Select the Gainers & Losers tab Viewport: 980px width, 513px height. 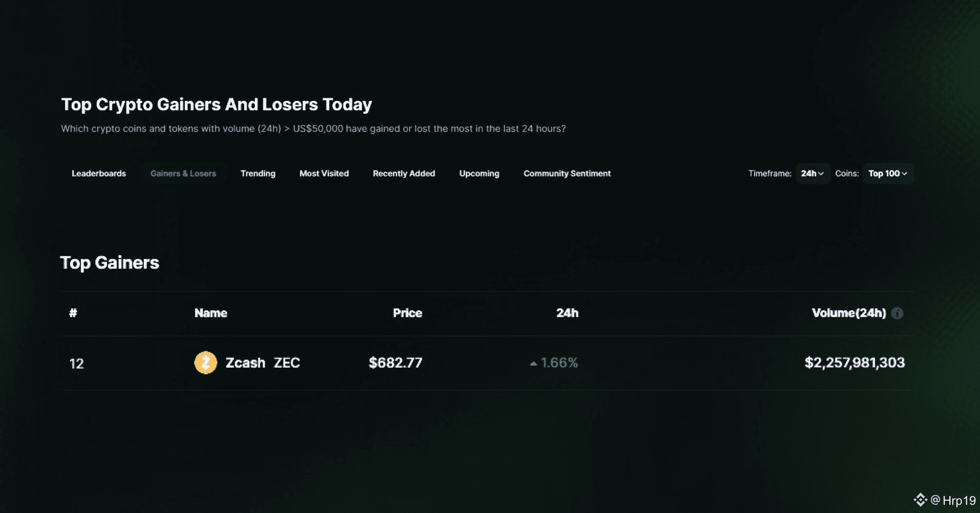click(x=183, y=174)
